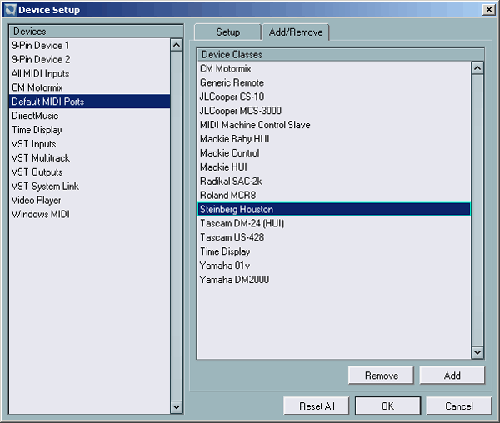Select Steinberg Houston device class

coord(334,209)
